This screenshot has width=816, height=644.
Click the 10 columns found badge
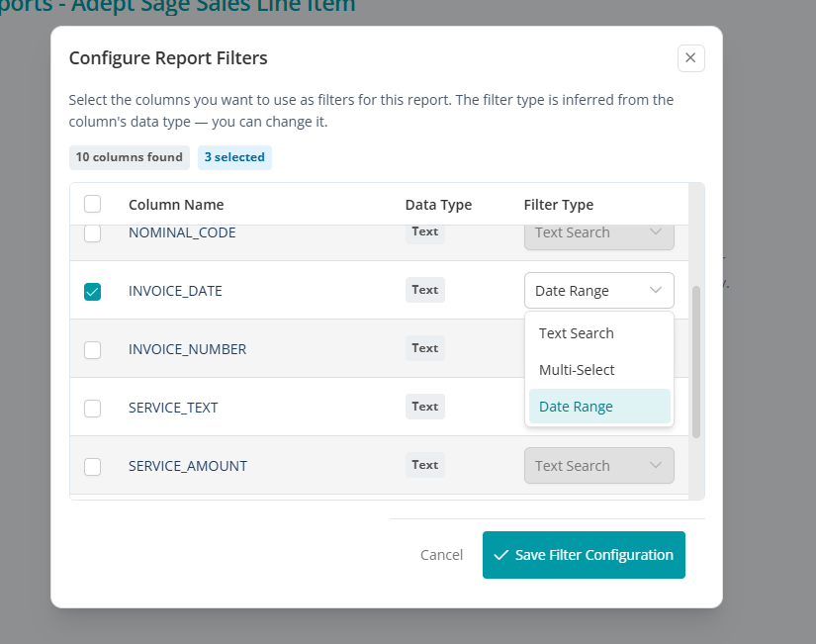(129, 157)
